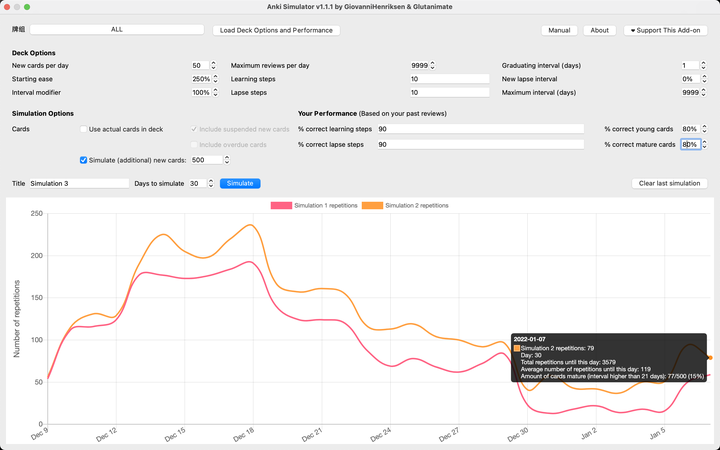Open the deck selector showing ALL
Image resolution: width=720 pixels, height=450 pixels.
point(117,30)
